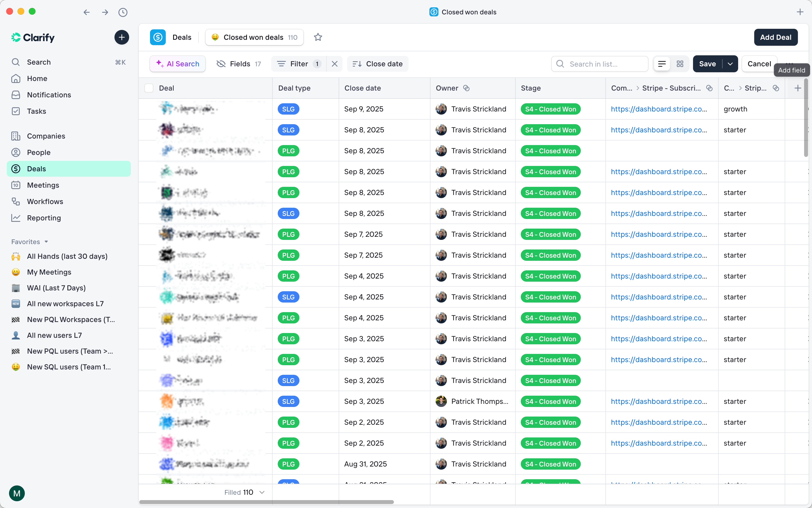
Task: Click the Close date column header
Action: coord(385,88)
